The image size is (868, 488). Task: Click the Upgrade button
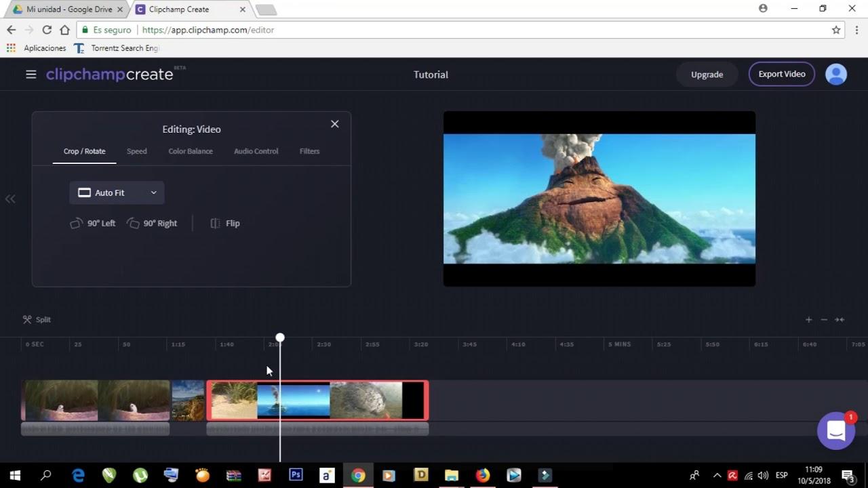click(707, 75)
